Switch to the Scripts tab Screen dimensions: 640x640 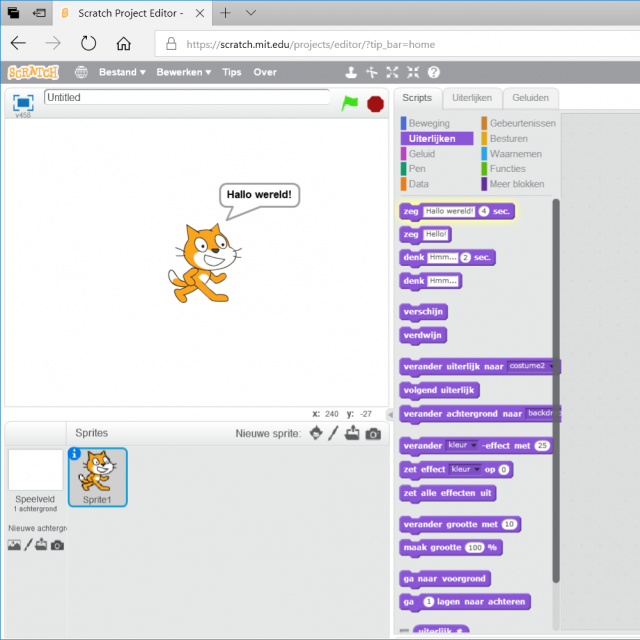coord(417,98)
